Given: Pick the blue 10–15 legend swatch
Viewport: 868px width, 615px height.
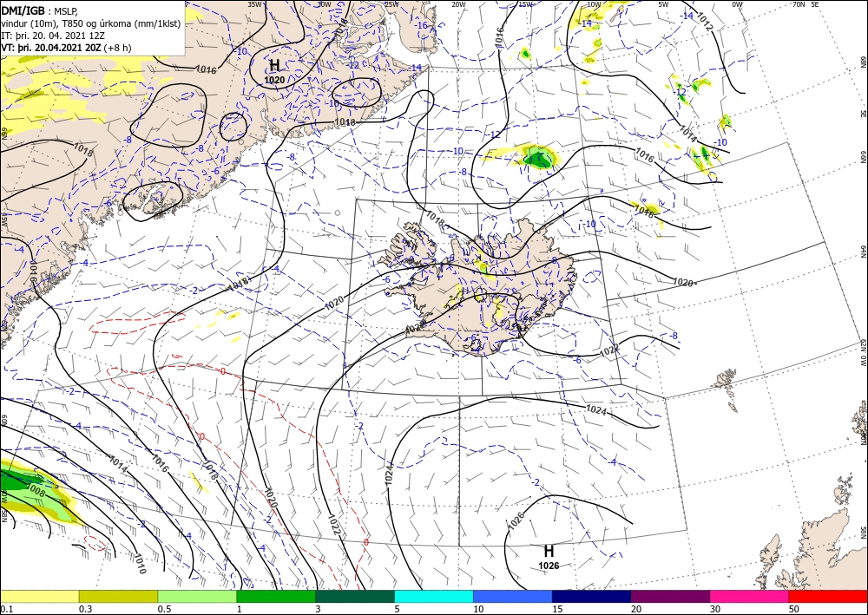Looking at the screenshot, I should pos(513,596).
